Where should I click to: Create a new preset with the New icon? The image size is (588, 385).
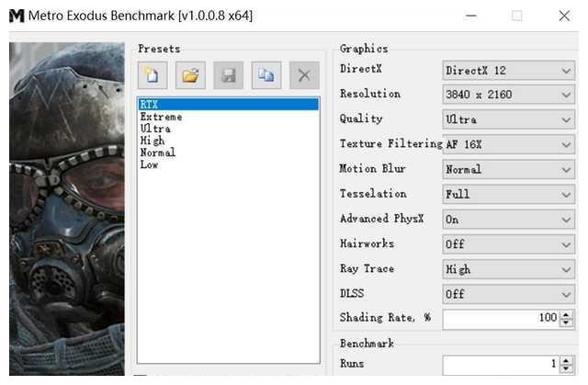click(x=153, y=75)
